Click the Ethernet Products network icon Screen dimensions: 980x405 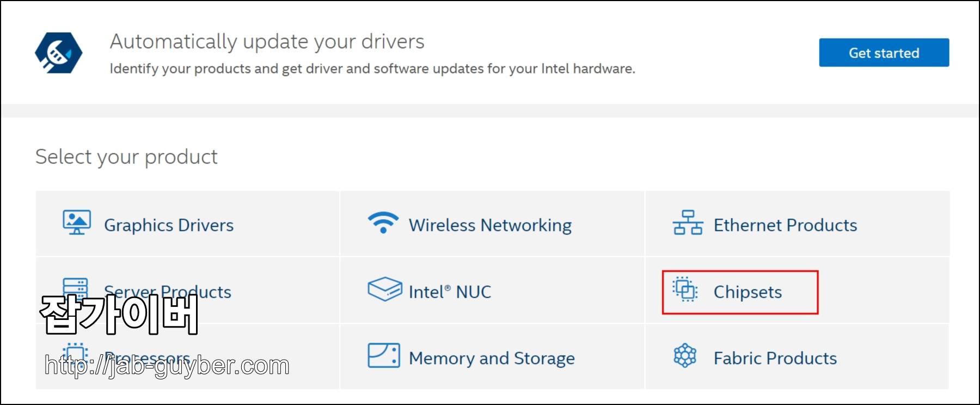pyautogui.click(x=687, y=223)
